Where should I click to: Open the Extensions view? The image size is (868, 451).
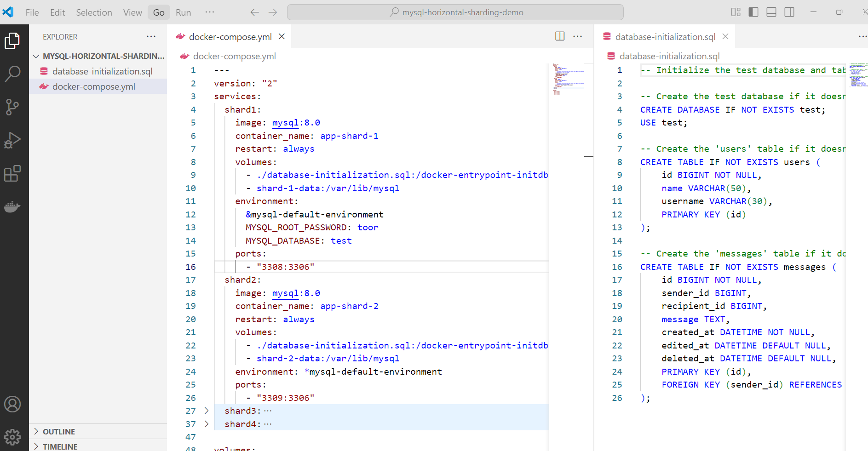[x=12, y=174]
